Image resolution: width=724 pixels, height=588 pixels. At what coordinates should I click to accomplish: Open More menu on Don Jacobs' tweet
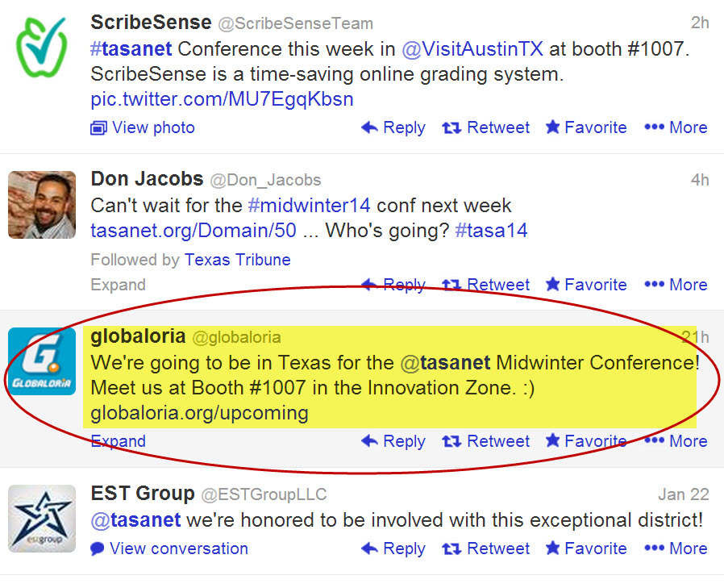tap(676, 285)
